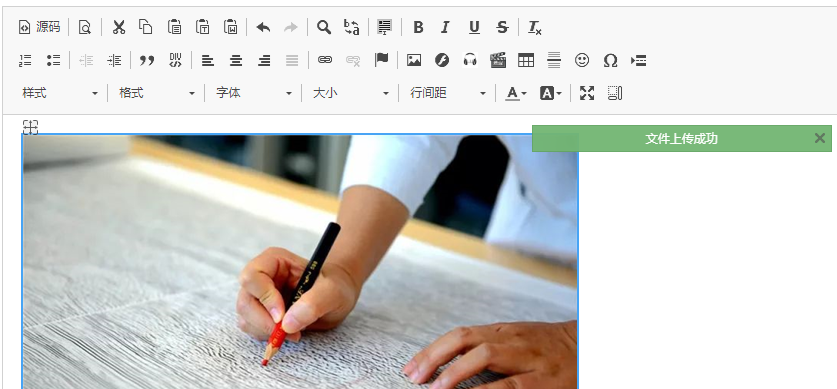Insert special character with Omega icon
The image size is (837, 389).
(x=610, y=60)
